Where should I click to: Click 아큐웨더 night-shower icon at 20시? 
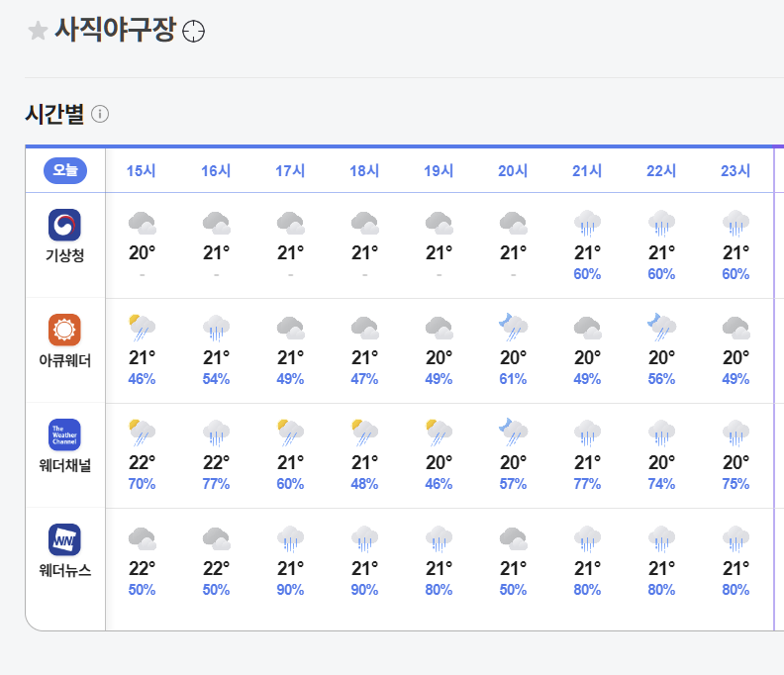pyautogui.click(x=513, y=328)
